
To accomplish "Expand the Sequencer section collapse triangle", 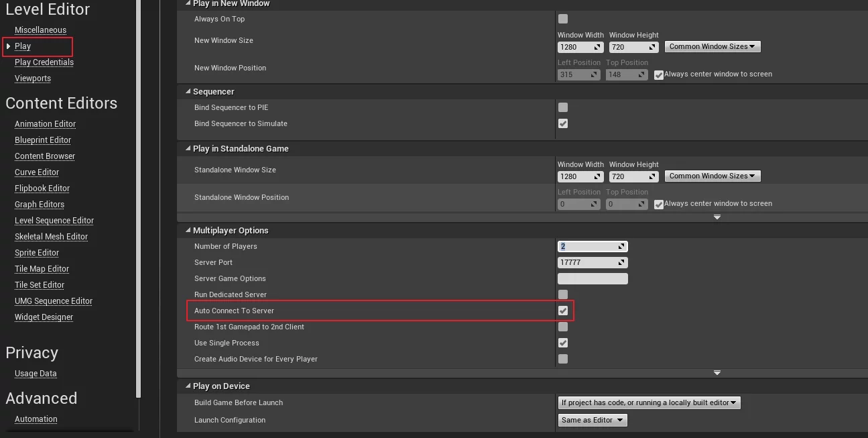I will 187,92.
